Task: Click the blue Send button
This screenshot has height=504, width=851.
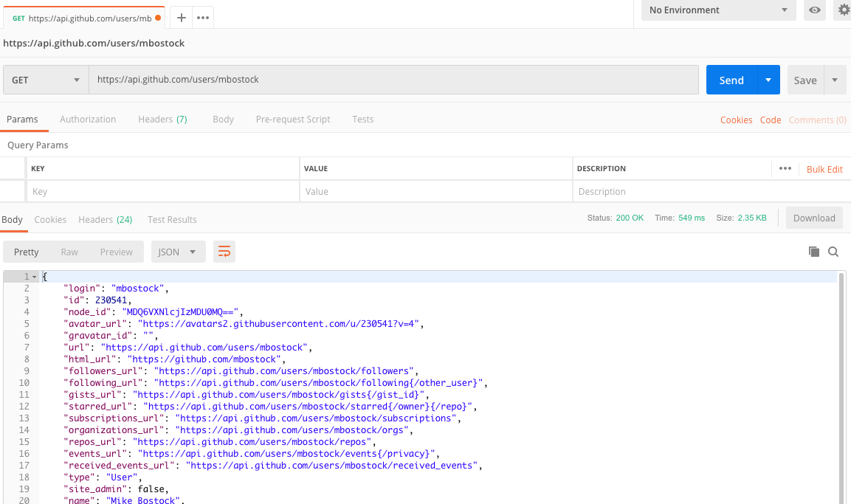Action: tap(731, 80)
